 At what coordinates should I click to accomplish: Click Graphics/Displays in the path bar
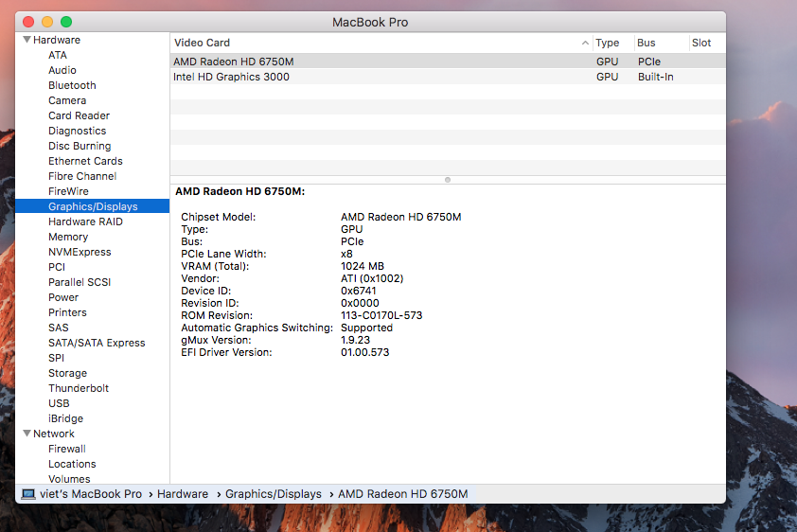point(274,494)
